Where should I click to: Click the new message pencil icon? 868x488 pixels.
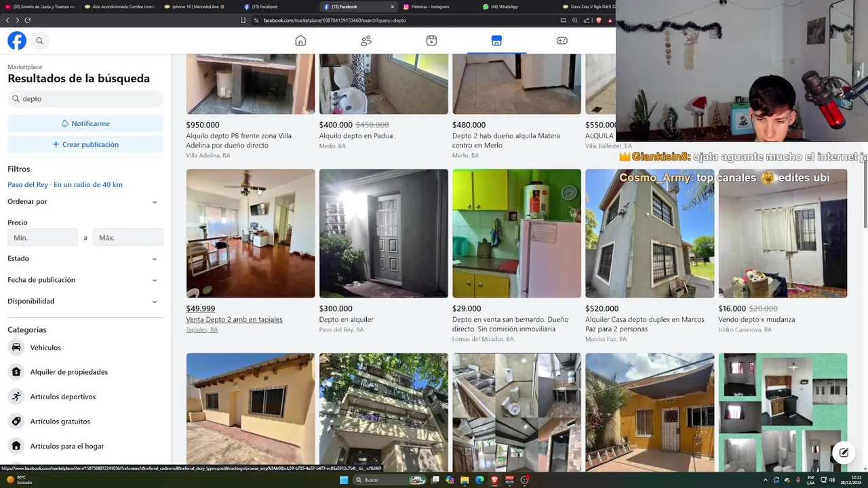coord(843,453)
